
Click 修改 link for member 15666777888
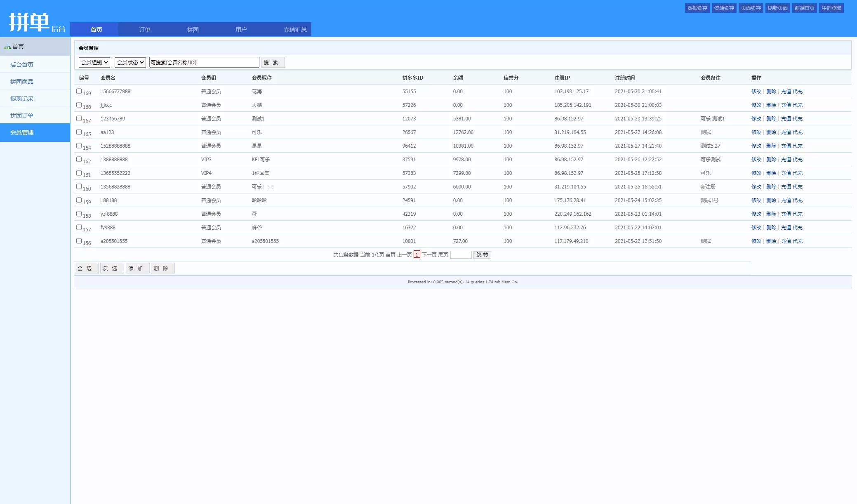[x=756, y=92]
